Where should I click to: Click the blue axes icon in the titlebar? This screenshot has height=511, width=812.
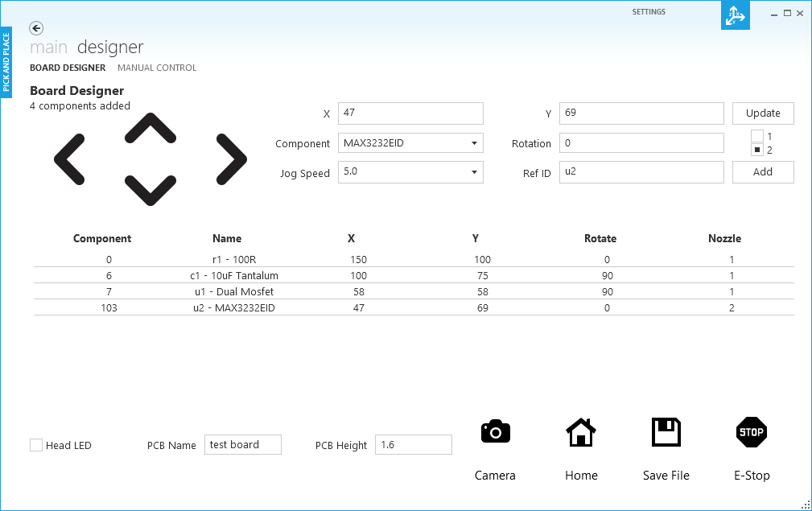point(734,15)
